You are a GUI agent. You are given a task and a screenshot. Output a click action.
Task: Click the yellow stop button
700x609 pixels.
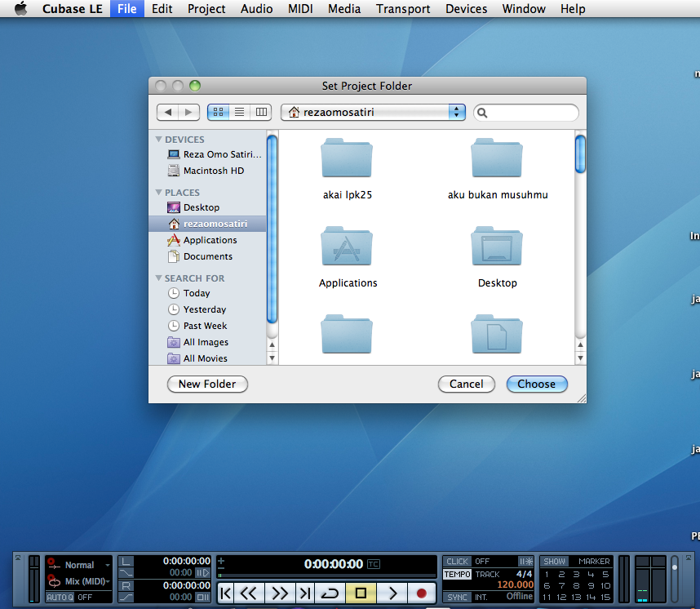coord(361,593)
